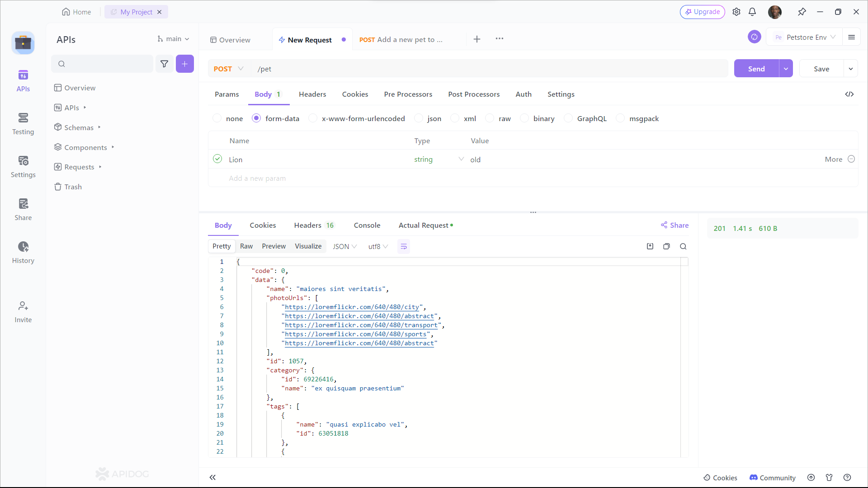The width and height of the screenshot is (868, 488).
Task: Click the save response to file icon
Action: point(650,246)
